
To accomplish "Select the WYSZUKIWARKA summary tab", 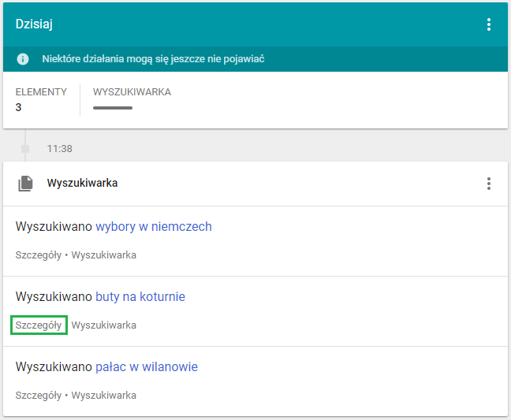I will (132, 92).
